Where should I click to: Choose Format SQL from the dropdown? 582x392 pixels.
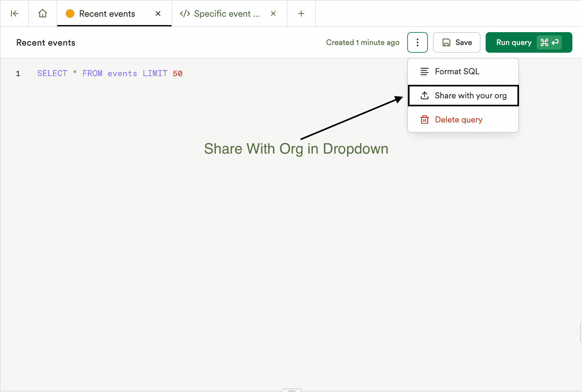(457, 71)
